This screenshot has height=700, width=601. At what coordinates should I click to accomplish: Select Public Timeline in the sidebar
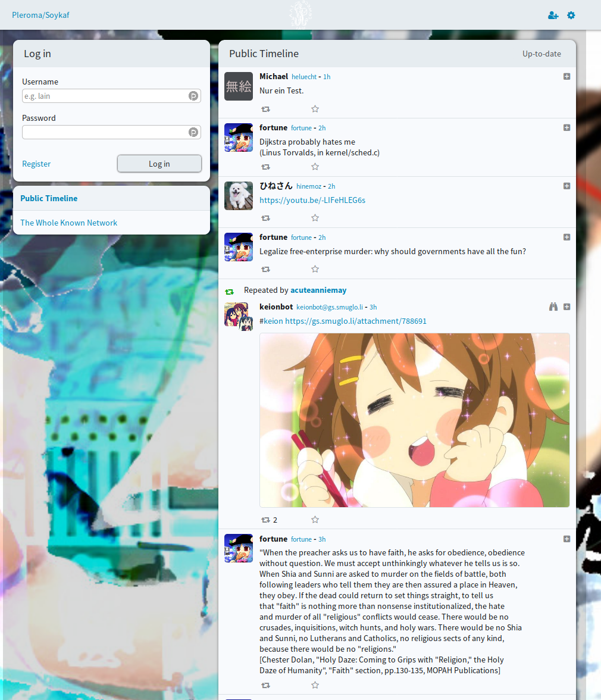49,198
